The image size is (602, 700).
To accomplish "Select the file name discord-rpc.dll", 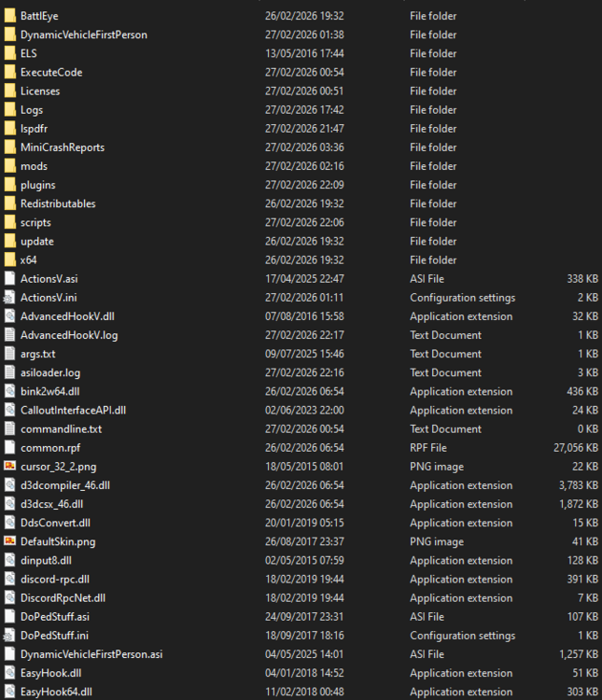I will [55, 579].
